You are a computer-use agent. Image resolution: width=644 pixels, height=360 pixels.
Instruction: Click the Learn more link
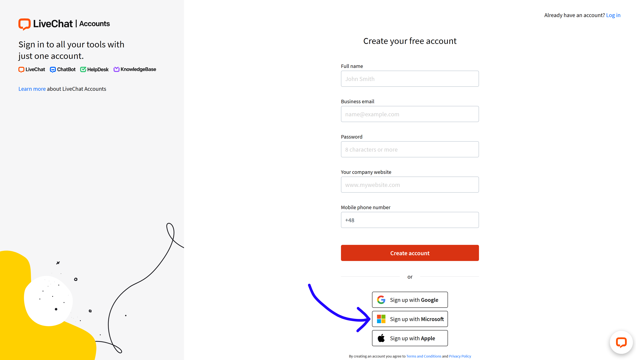coord(32,89)
